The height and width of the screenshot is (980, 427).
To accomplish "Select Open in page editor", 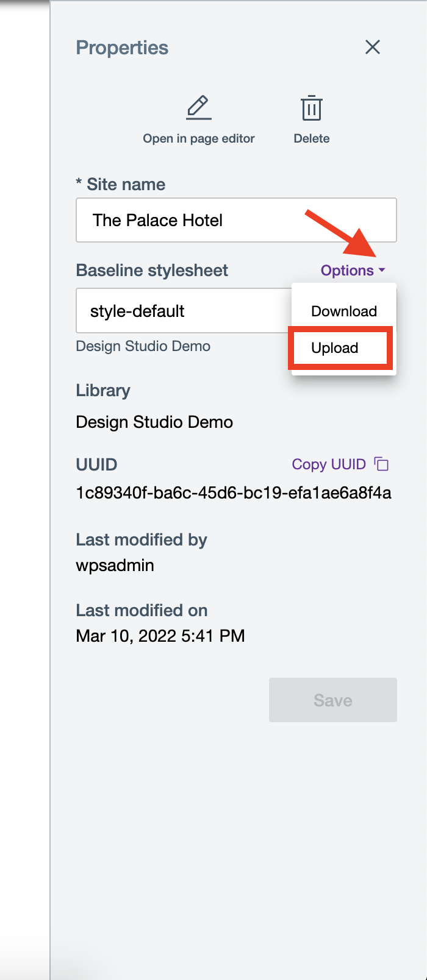I will (x=199, y=138).
